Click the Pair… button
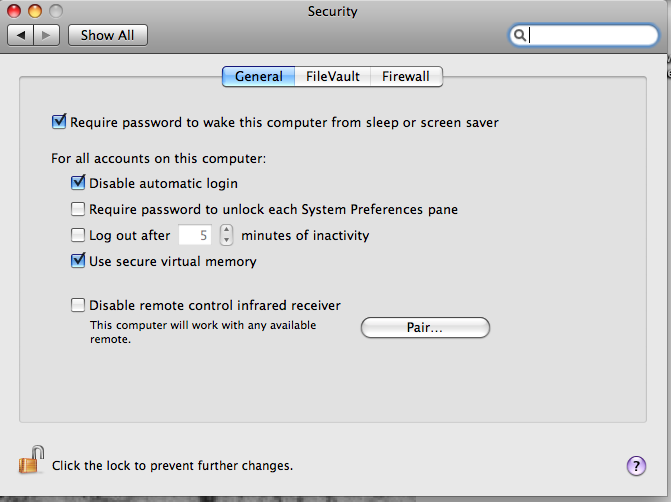Image resolution: width=671 pixels, height=502 pixels. click(425, 327)
